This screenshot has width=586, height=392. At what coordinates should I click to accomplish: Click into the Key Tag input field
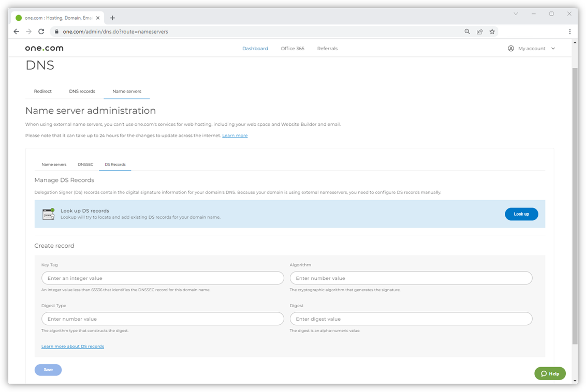pos(163,278)
